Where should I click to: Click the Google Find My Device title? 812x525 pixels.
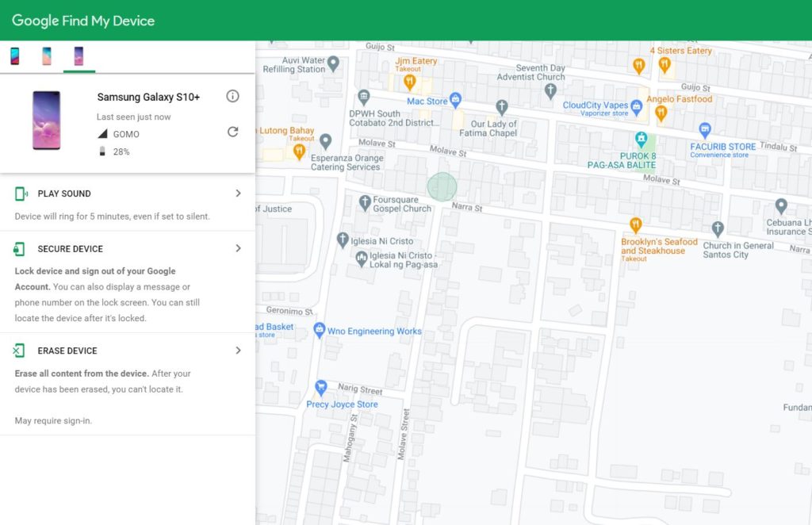[x=83, y=21]
